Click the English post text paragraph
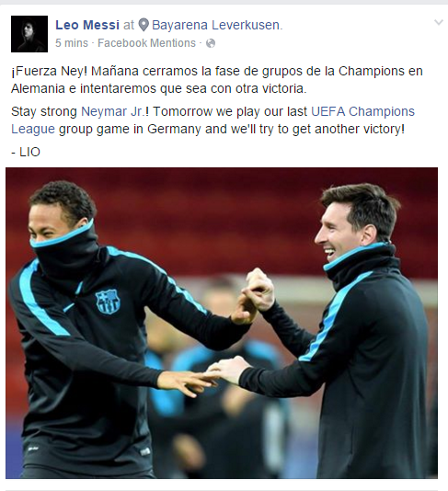448x491 pixels. coord(213,120)
